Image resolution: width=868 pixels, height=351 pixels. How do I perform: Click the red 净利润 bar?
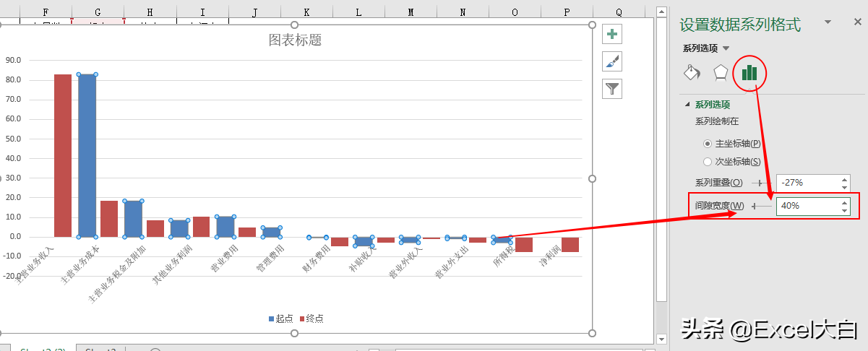point(570,244)
